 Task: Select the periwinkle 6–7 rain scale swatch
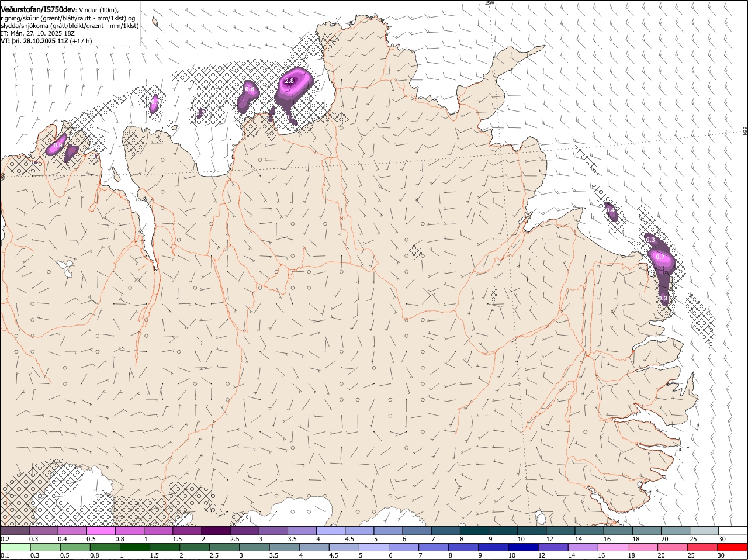coord(404,547)
